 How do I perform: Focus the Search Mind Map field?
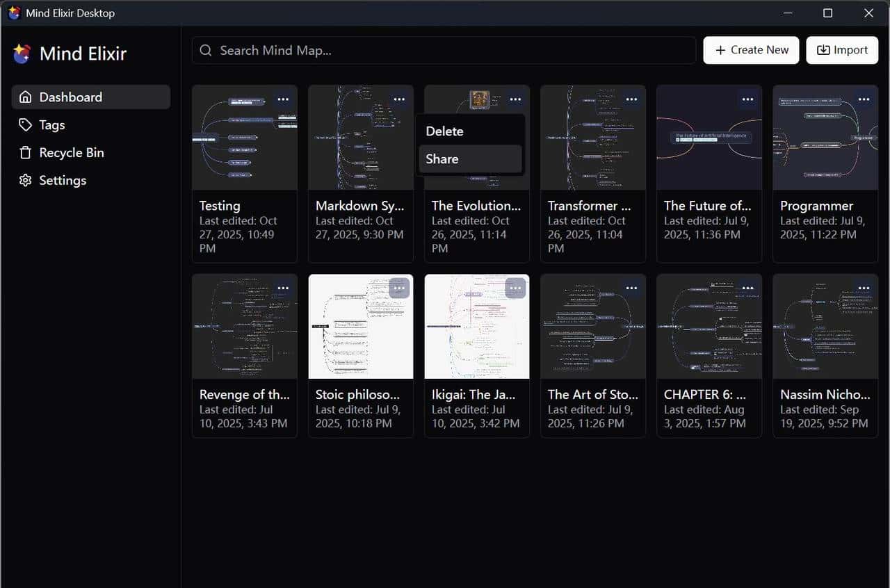pos(445,50)
